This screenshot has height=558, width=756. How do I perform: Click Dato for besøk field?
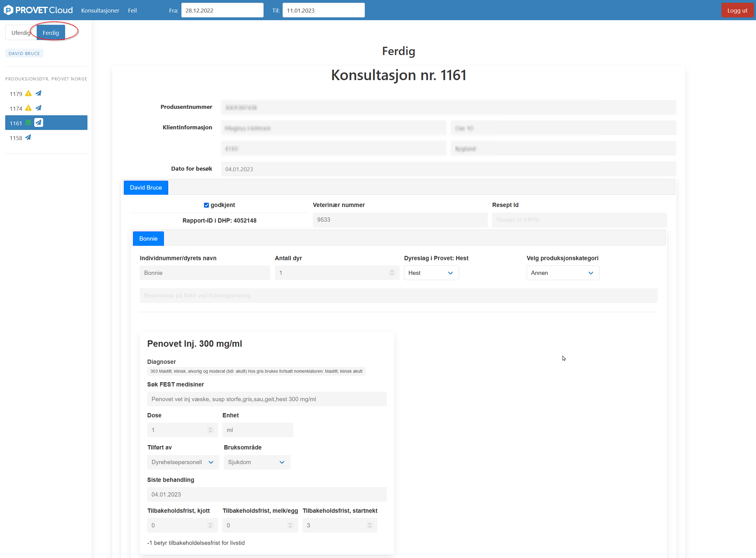click(x=449, y=169)
